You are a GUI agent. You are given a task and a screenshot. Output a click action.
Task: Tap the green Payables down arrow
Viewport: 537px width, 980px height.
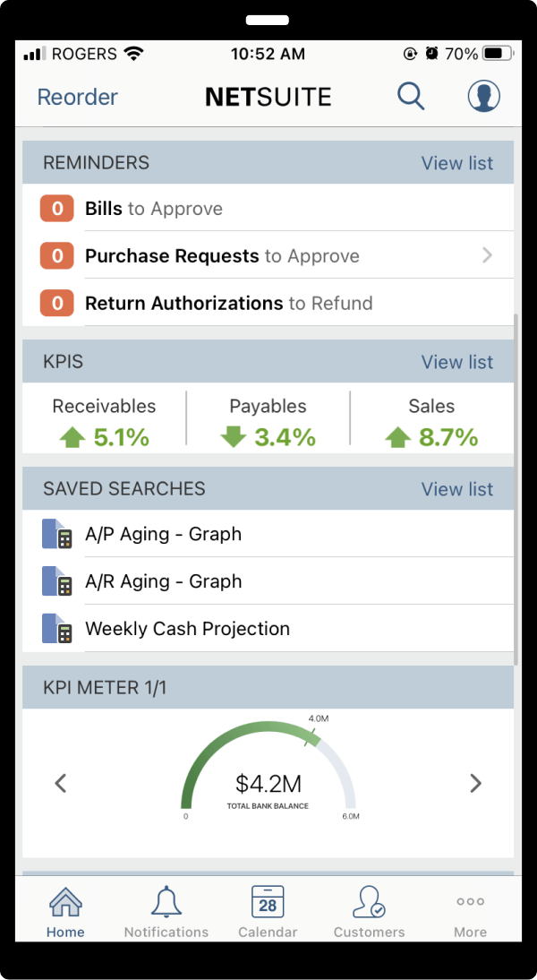click(234, 437)
